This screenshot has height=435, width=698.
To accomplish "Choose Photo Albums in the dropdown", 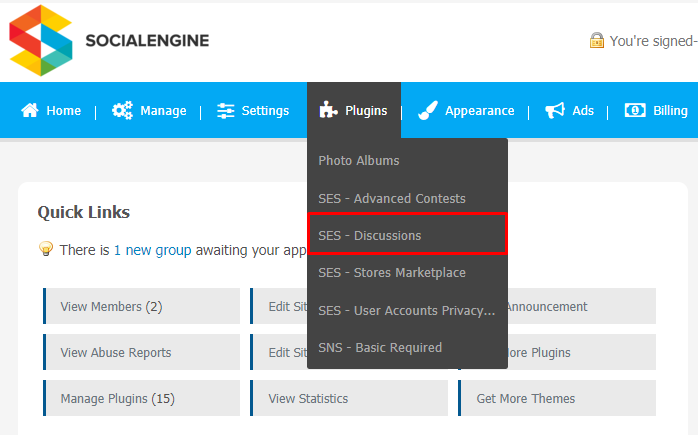I will [x=358, y=160].
